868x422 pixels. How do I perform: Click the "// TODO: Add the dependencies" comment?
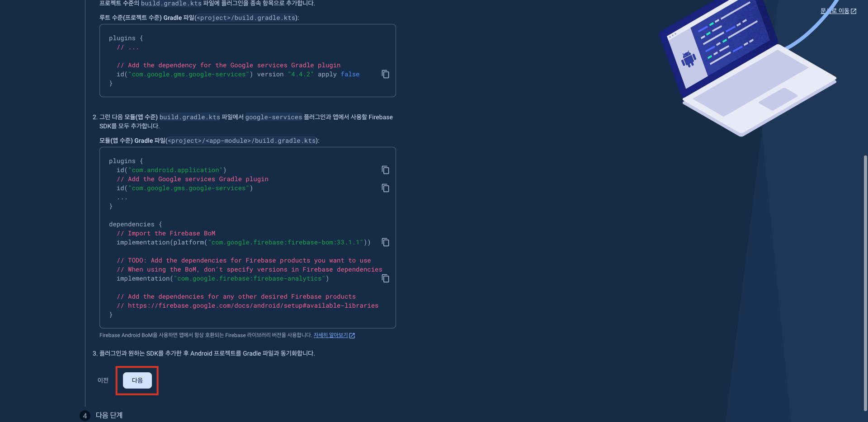coord(244,260)
